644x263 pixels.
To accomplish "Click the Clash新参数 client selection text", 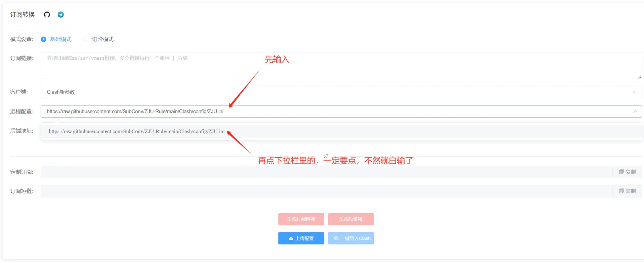I will pyautogui.click(x=61, y=92).
